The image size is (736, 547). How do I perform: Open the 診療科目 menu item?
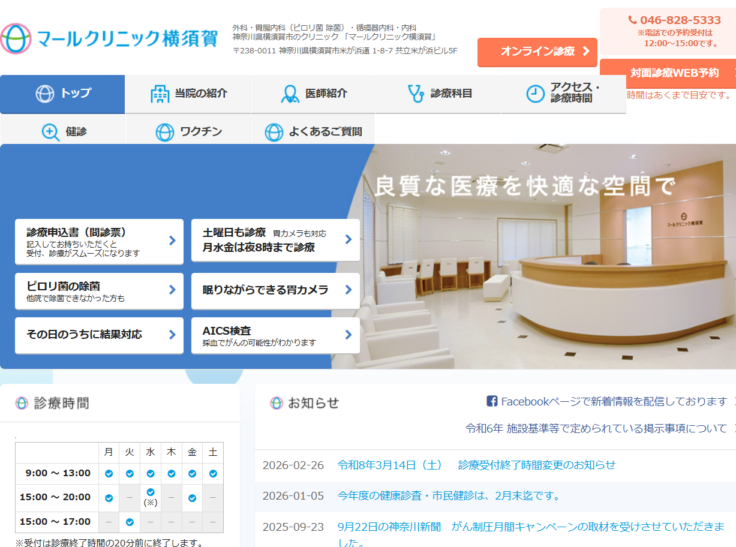tap(438, 94)
